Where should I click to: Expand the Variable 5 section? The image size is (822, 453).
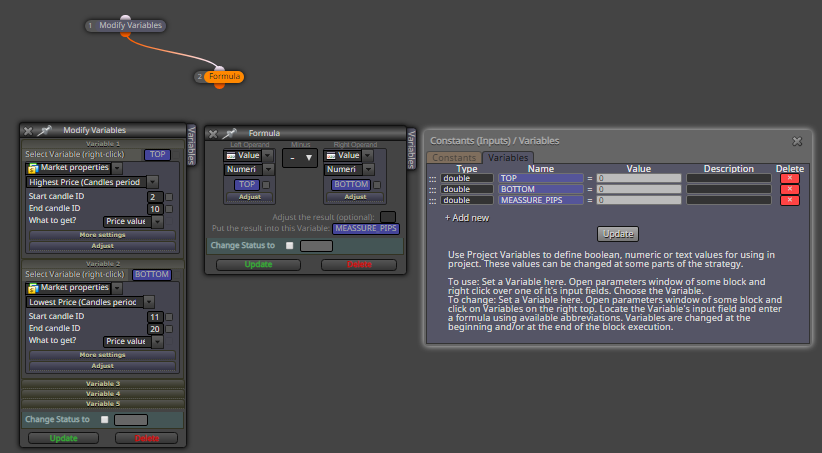click(x=103, y=404)
